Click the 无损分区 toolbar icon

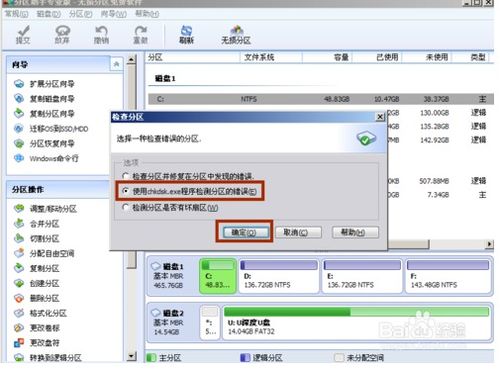pyautogui.click(x=236, y=35)
